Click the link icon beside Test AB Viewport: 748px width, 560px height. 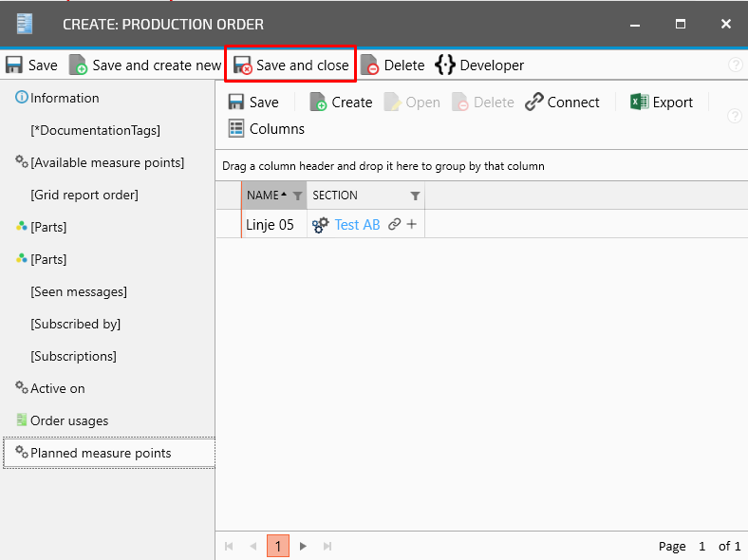(394, 225)
